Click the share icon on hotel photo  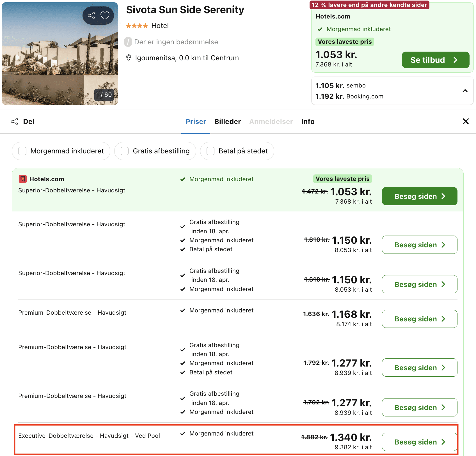click(91, 15)
